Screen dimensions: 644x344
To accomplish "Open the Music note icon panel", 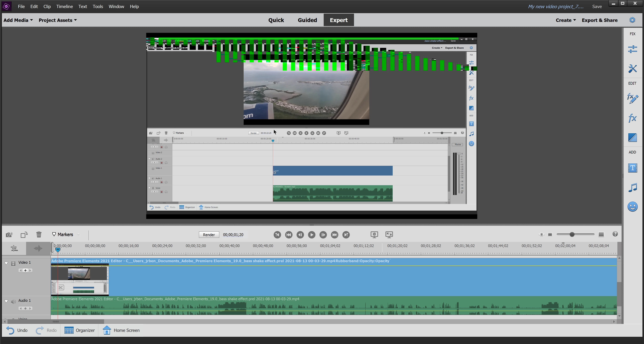I will click(x=632, y=187).
